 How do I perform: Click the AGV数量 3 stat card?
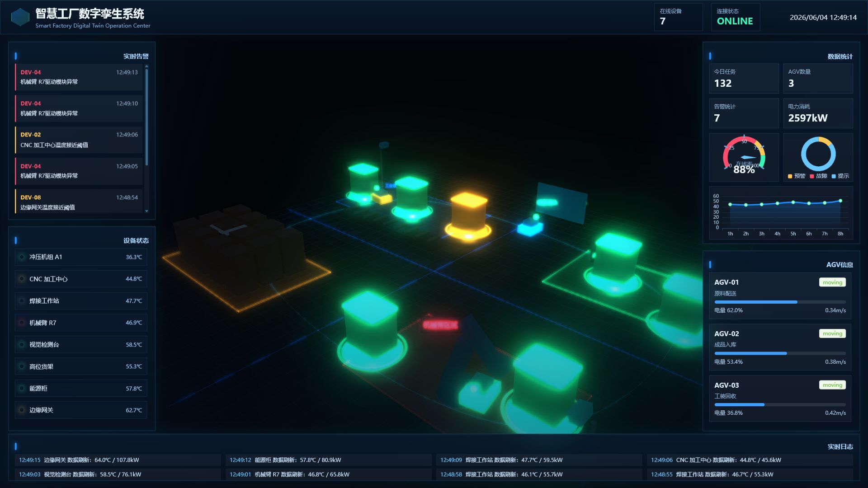tap(818, 79)
